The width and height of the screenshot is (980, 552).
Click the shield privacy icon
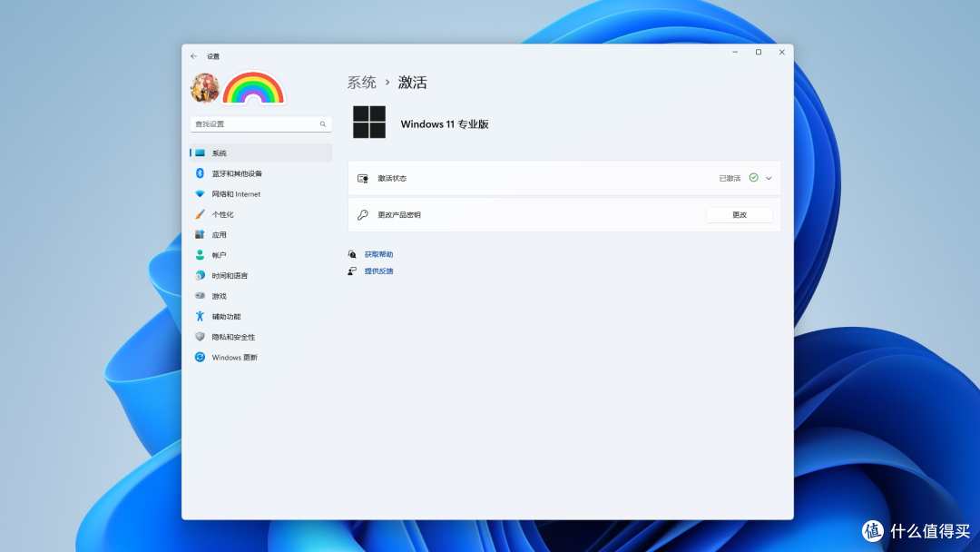click(x=200, y=337)
